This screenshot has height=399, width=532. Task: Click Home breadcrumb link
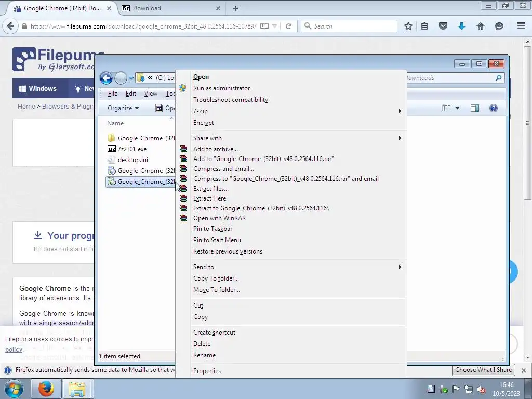26,106
